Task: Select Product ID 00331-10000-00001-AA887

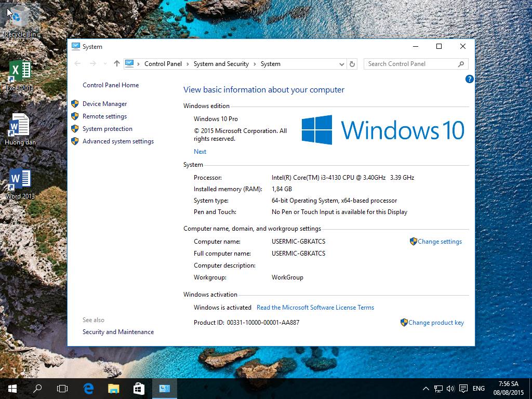Action: [263, 323]
